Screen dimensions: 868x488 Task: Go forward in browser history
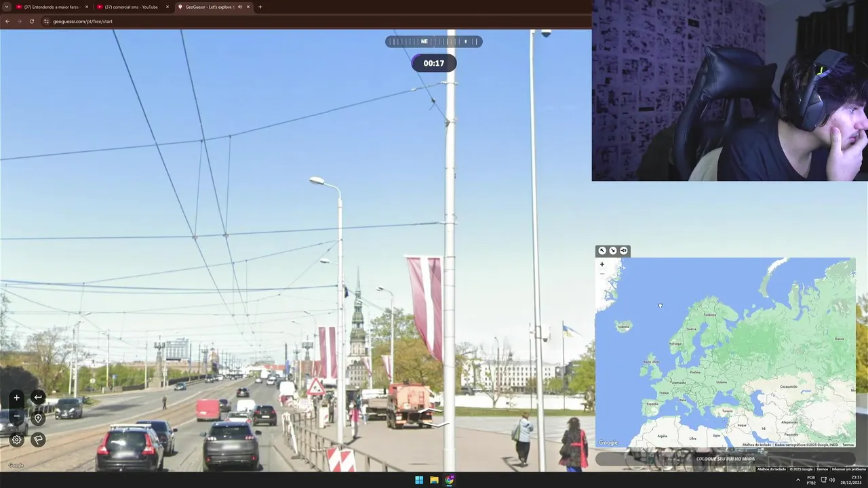tap(19, 21)
